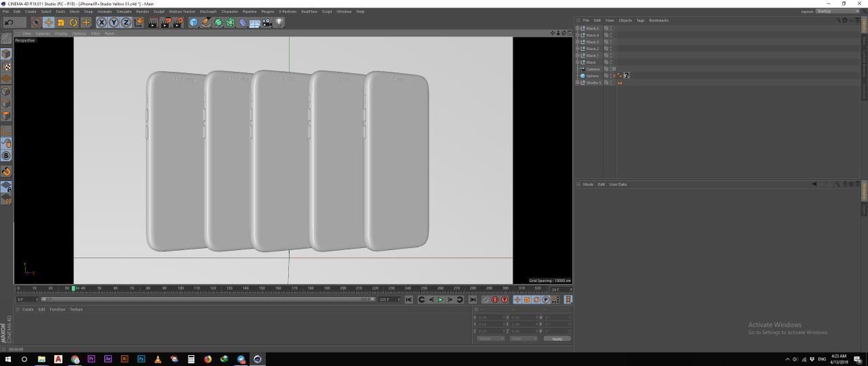
Task: Open Photoshop from taskbar
Action: click(x=141, y=359)
